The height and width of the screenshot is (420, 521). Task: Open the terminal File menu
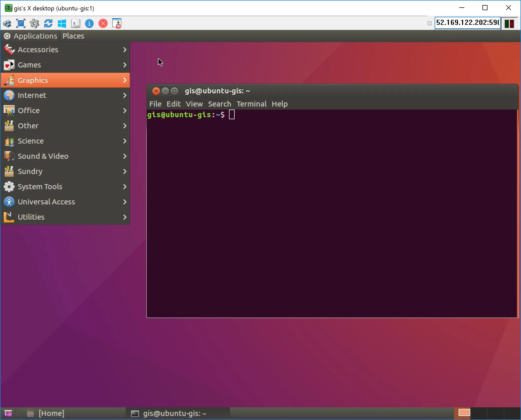pyautogui.click(x=155, y=104)
